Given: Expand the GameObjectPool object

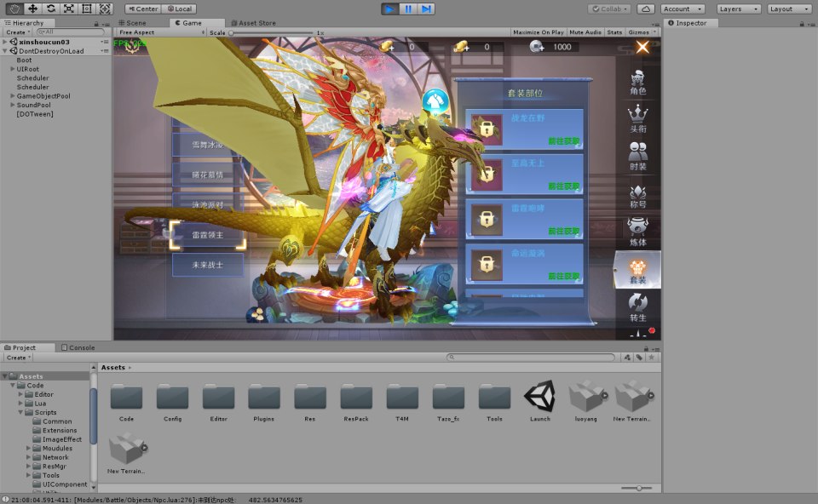Looking at the screenshot, I should (x=13, y=96).
